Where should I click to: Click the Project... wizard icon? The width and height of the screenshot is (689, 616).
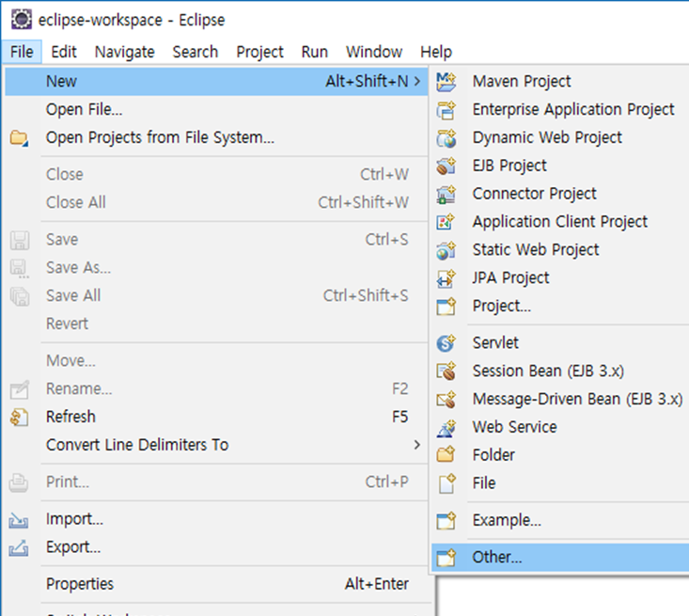[x=446, y=307]
